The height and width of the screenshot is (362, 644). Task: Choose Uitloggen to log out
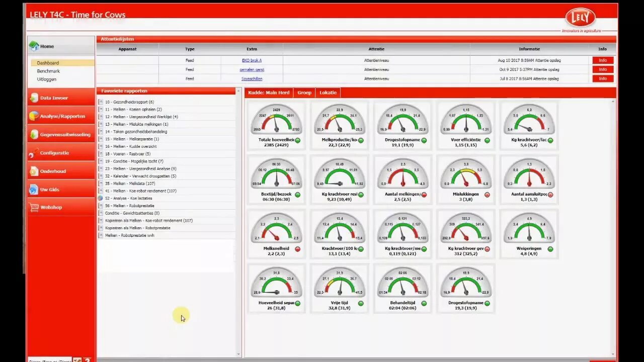point(47,79)
